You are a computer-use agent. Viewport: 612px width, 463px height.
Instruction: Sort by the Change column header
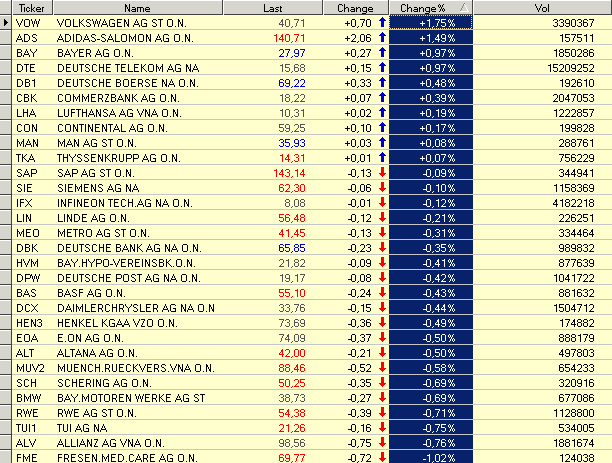click(356, 8)
